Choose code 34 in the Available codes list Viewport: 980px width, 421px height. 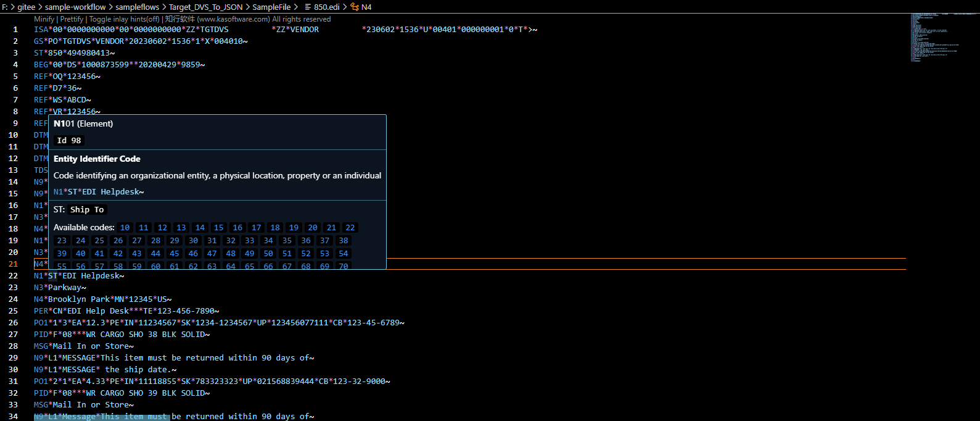(268, 241)
